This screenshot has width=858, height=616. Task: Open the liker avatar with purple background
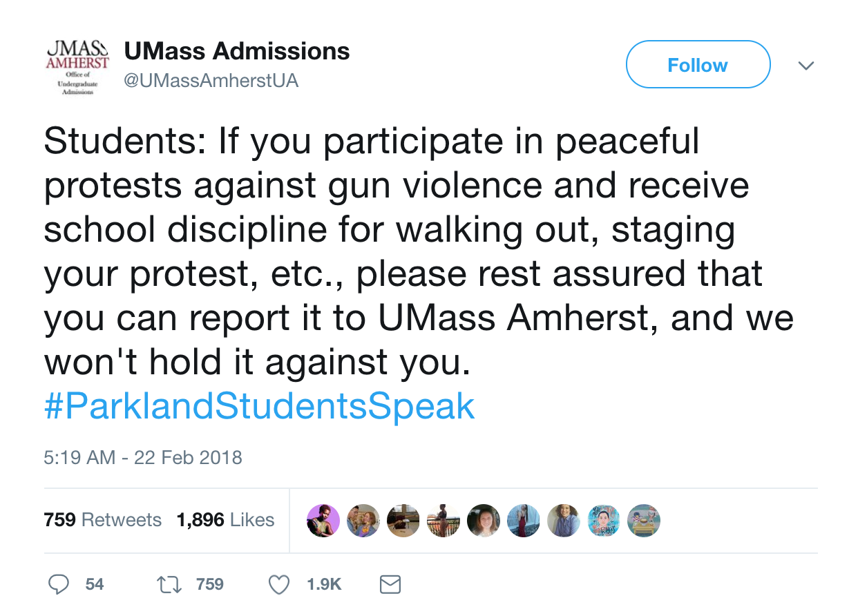point(323,520)
